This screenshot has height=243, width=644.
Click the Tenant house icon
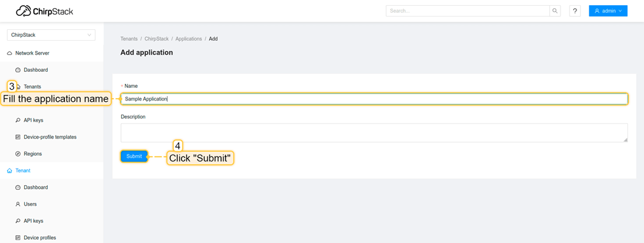pos(10,170)
